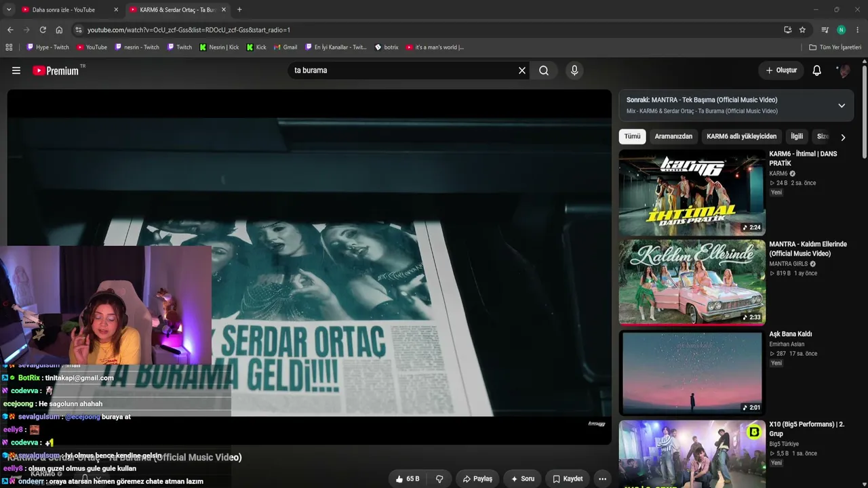The width and height of the screenshot is (868, 488).
Task: Open the Kick bookmark
Action: 256,47
